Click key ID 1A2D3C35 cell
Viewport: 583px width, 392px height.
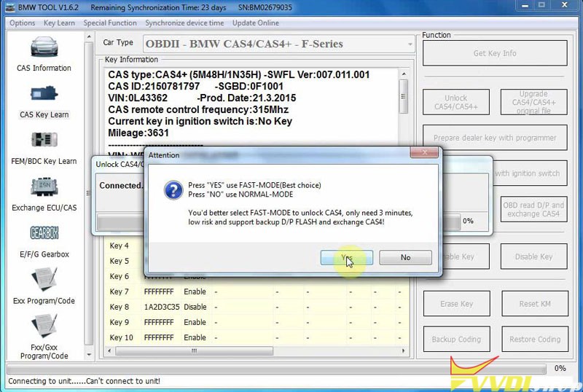pos(162,307)
